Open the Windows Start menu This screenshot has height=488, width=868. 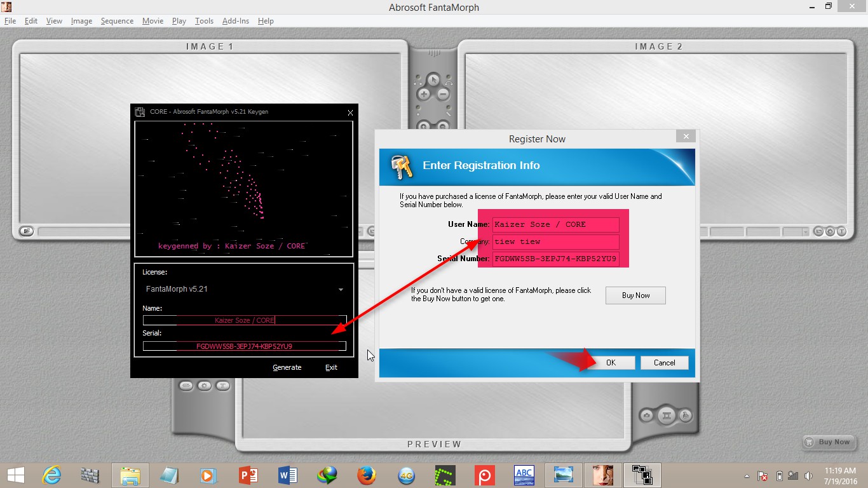coord(16,475)
